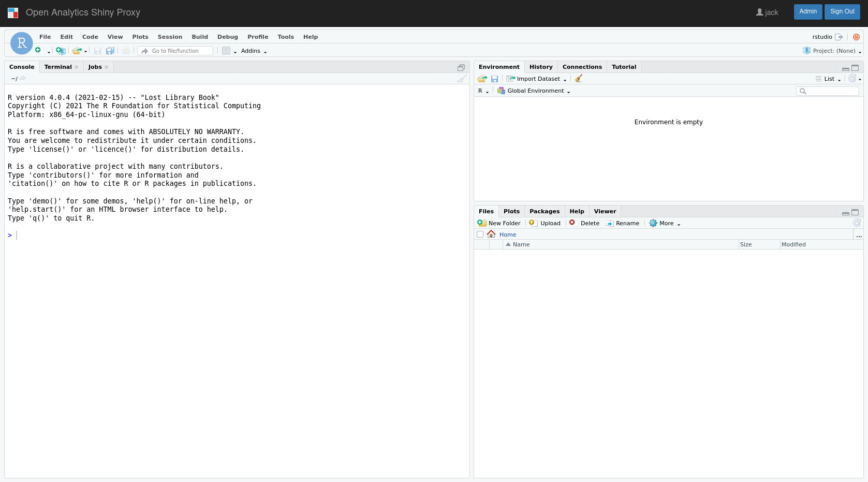Click the orange quit session power icon
The image size is (868, 482).
click(x=856, y=37)
